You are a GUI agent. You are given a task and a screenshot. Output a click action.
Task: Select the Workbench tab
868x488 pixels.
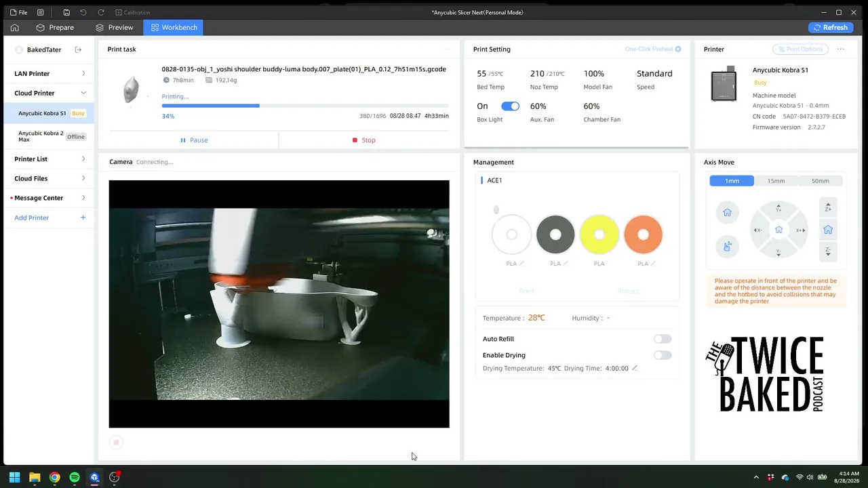coord(174,28)
